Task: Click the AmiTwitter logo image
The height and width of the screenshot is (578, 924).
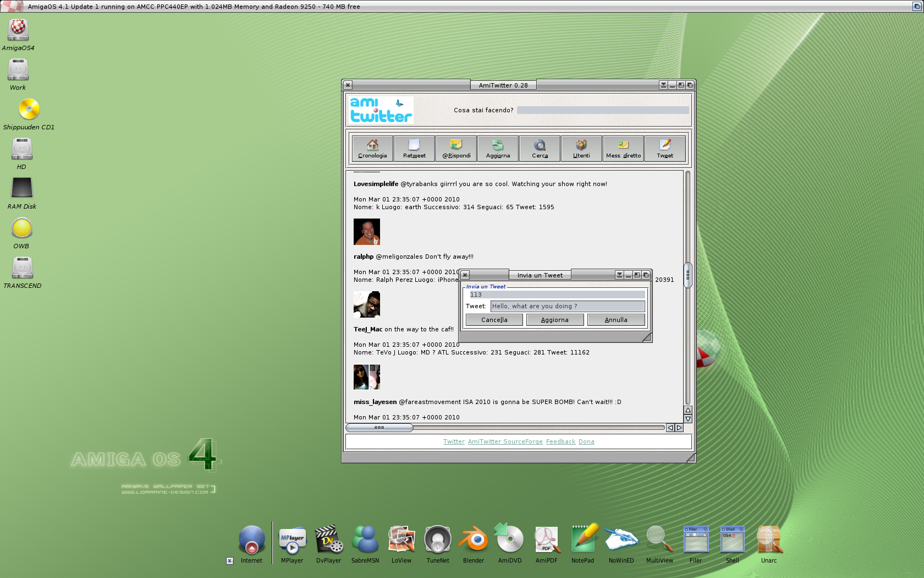Action: (x=381, y=110)
